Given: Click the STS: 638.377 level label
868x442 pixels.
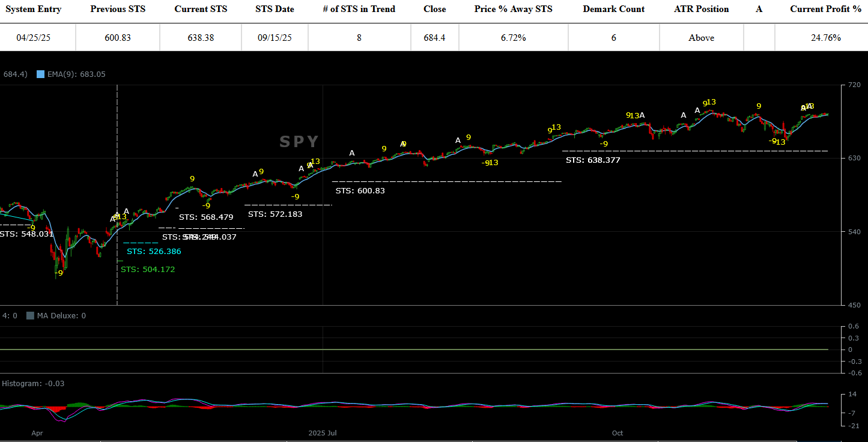Looking at the screenshot, I should (x=593, y=160).
